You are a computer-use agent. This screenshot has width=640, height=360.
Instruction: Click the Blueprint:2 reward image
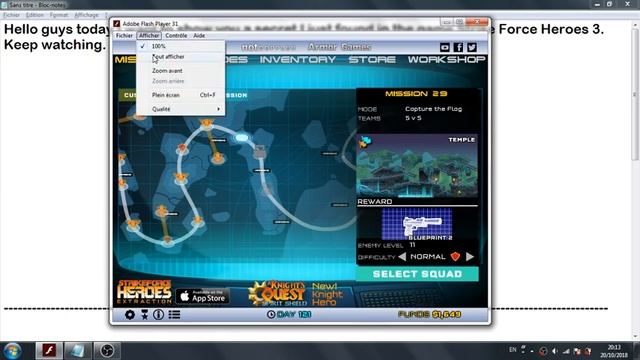[x=417, y=224]
